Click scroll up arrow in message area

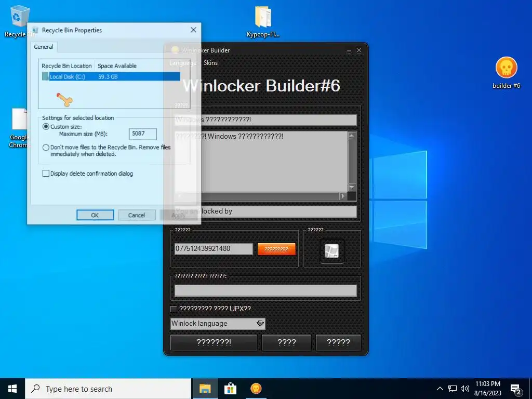(x=352, y=136)
